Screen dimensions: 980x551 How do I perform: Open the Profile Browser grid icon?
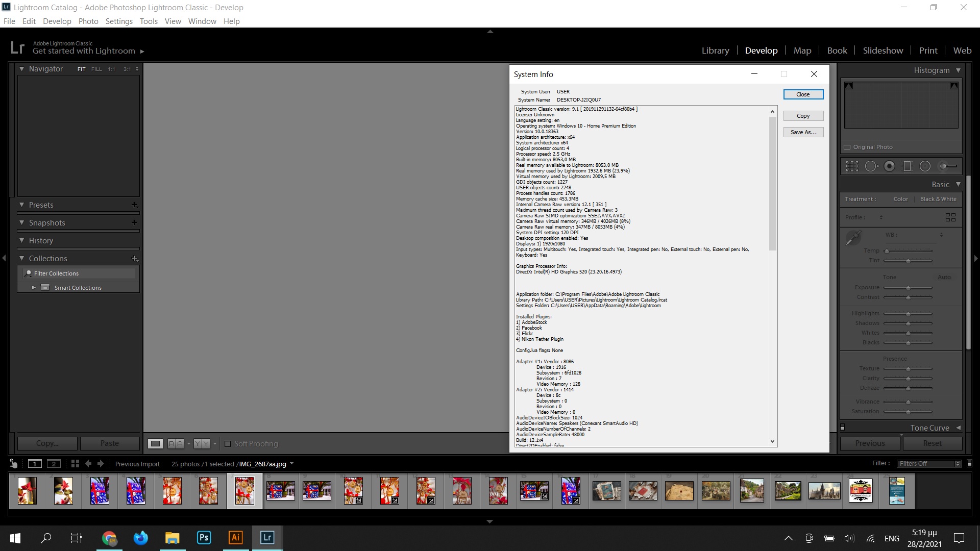tap(950, 217)
